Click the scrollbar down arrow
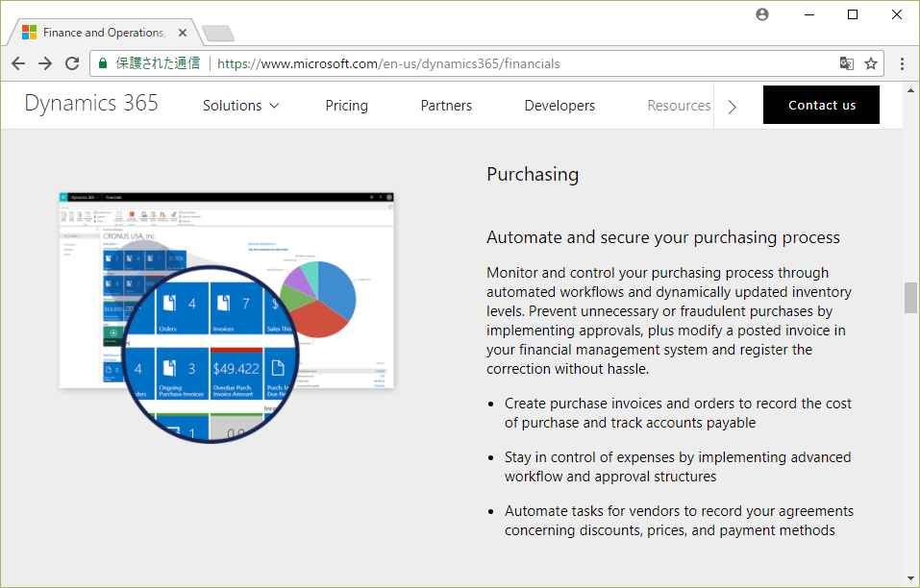 910,578
